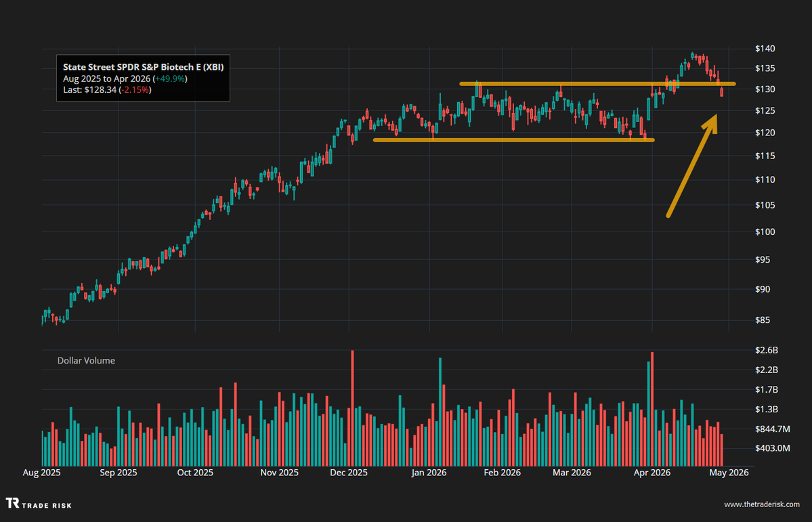Click the -2.15% change value
The image size is (812, 522).
[x=136, y=89]
